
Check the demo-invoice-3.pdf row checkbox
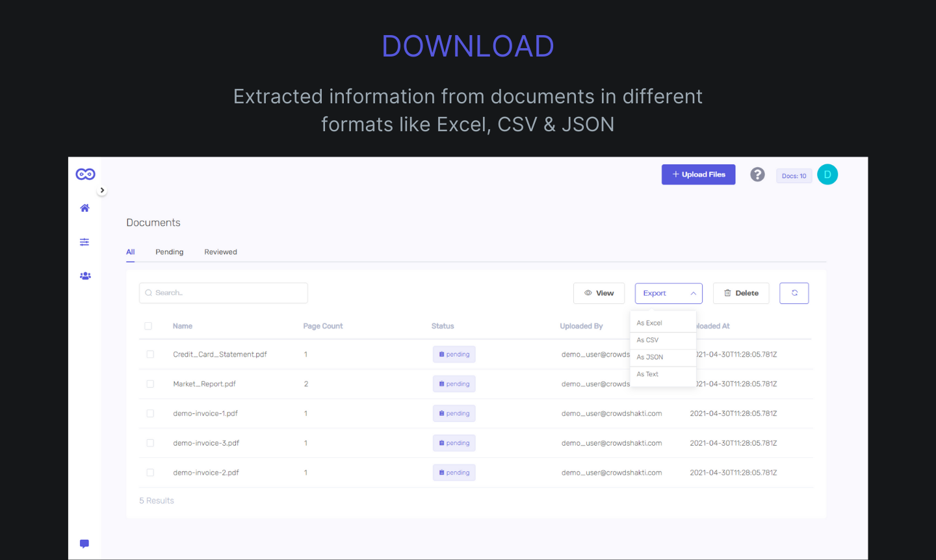coord(150,443)
